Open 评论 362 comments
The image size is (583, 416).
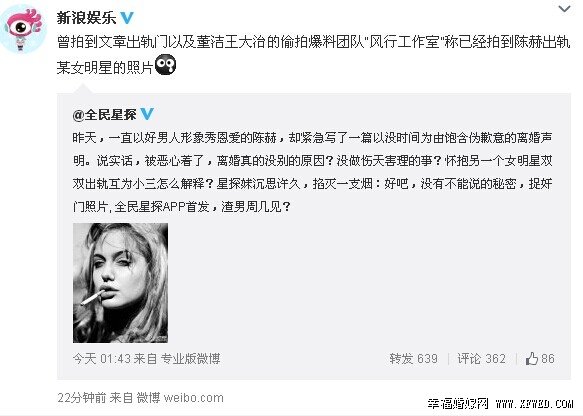coord(481,359)
